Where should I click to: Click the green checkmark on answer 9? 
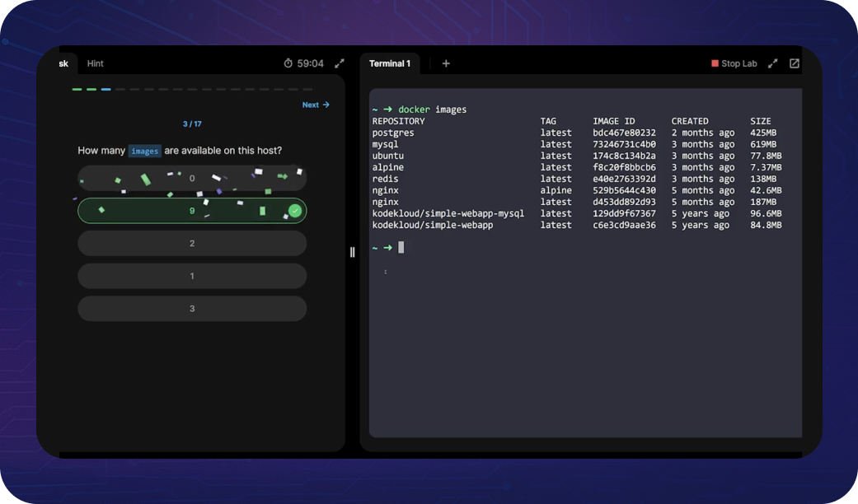coord(295,211)
